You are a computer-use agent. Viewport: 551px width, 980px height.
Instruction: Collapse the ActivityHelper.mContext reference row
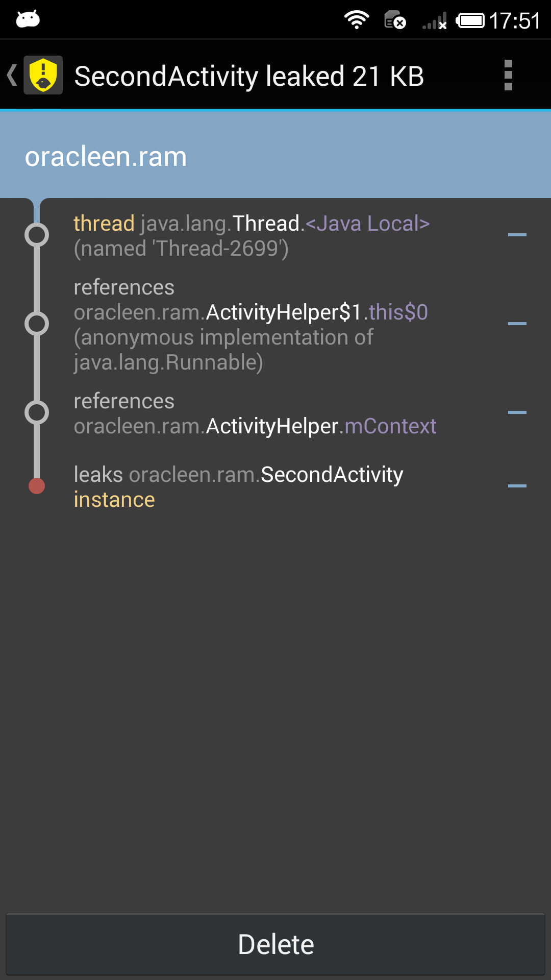[517, 412]
